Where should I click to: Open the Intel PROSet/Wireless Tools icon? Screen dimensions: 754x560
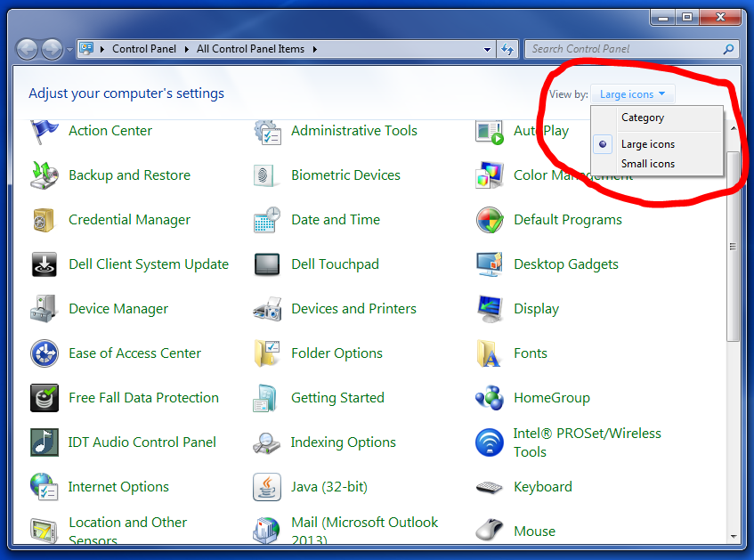pyautogui.click(x=490, y=442)
